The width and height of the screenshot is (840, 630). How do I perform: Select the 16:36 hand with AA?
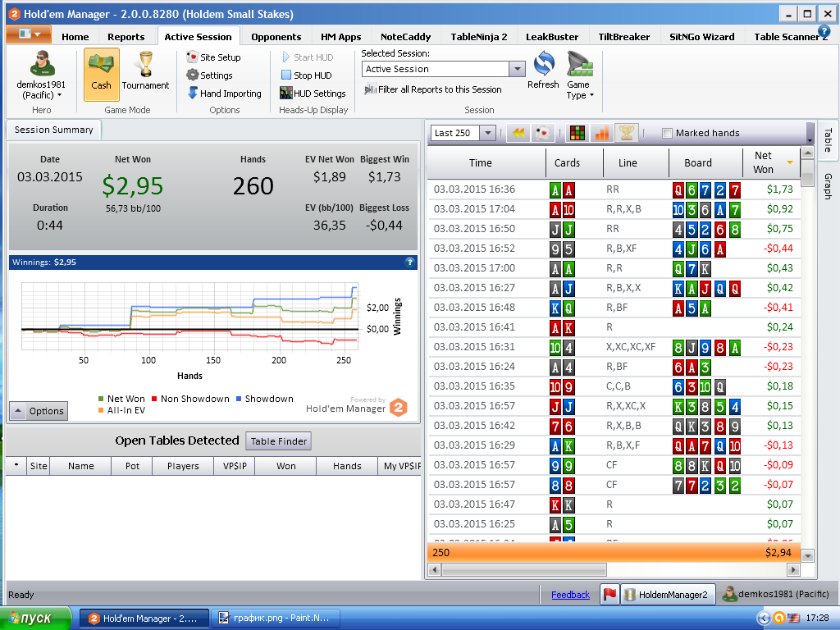click(x=614, y=189)
